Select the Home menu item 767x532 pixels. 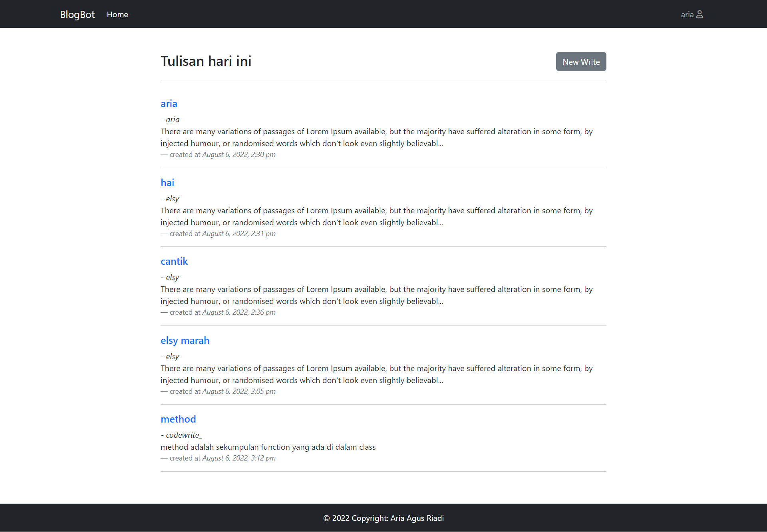coord(117,14)
